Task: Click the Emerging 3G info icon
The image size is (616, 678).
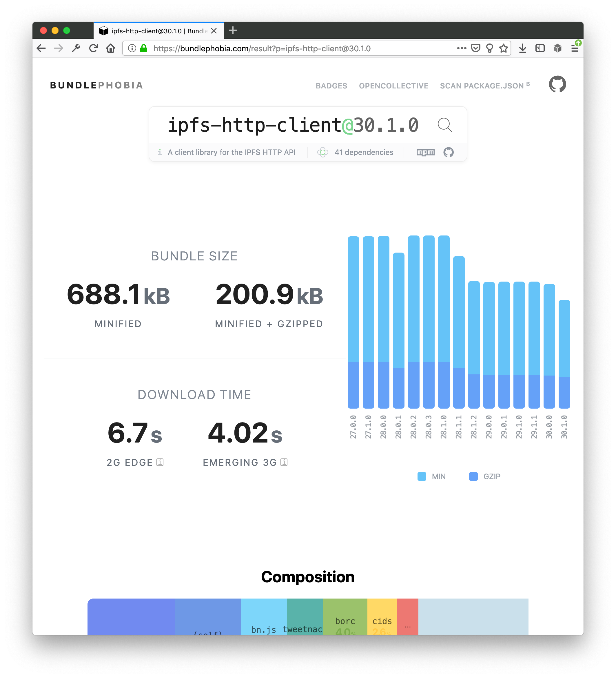Action: coord(284,463)
